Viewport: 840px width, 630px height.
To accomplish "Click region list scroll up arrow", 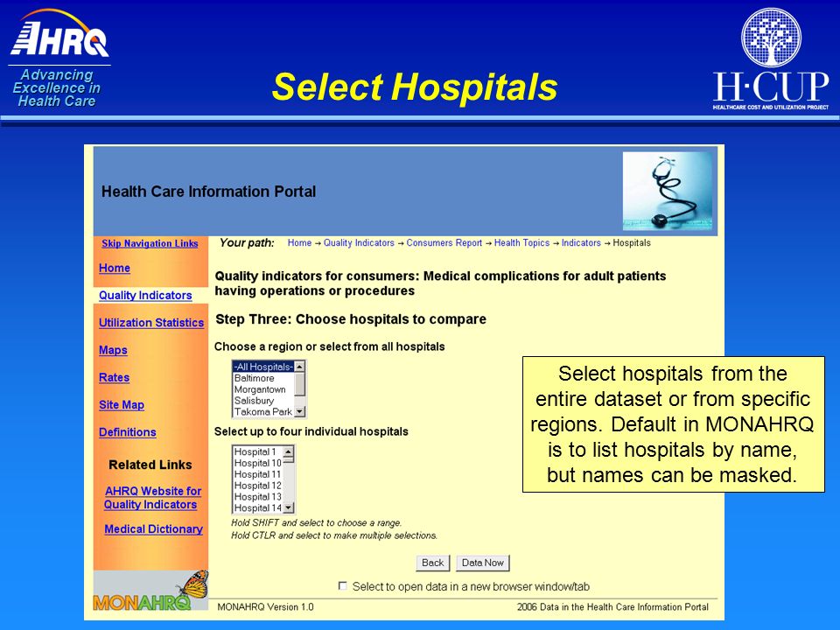I will [x=299, y=367].
